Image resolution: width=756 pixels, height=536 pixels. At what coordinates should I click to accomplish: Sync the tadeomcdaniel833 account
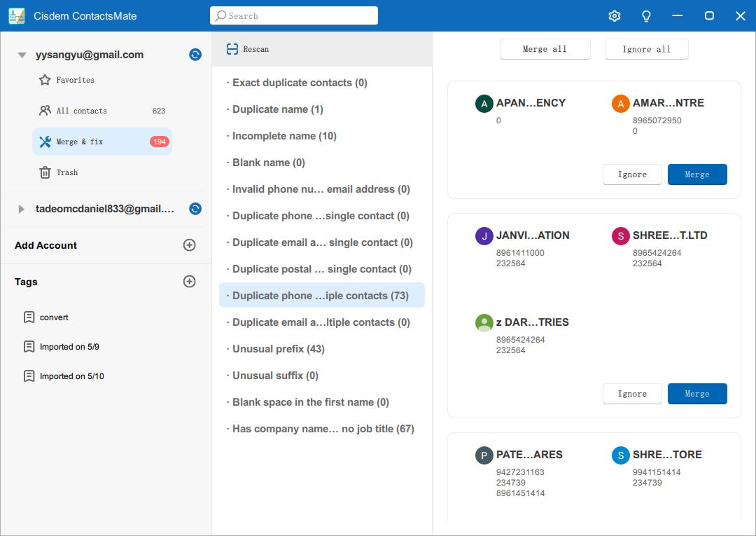click(195, 209)
